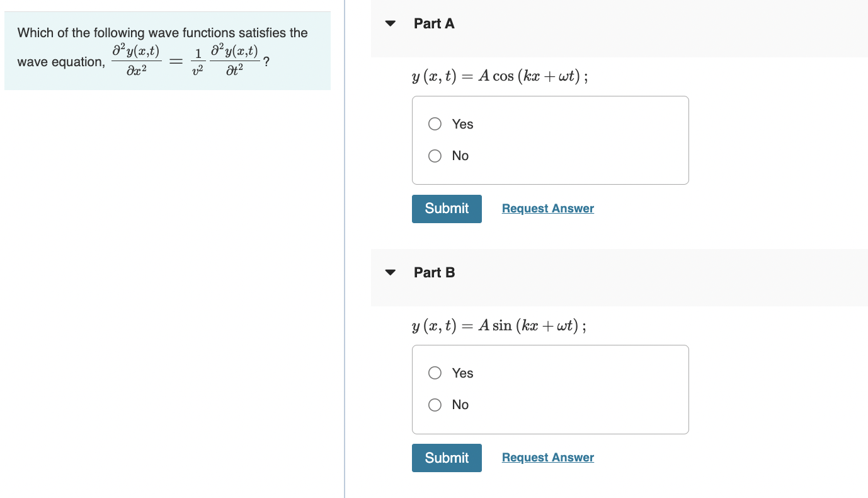Click the 'Yes' label text in Part A
Viewport: 868px width, 498px height.
point(462,124)
